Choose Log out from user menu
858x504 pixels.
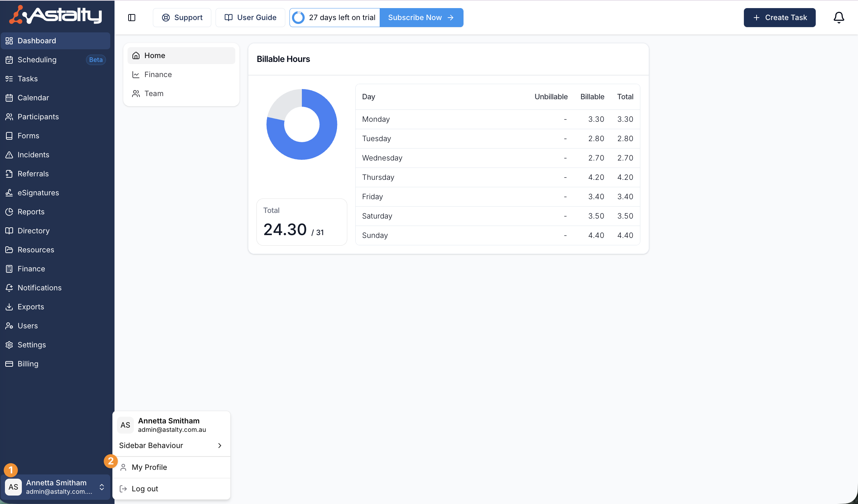145,489
